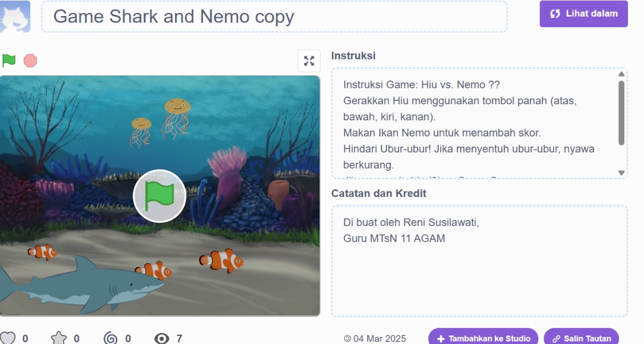The height and width of the screenshot is (344, 644).
Task: Copy link with Salin Tautan button
Action: tap(581, 338)
